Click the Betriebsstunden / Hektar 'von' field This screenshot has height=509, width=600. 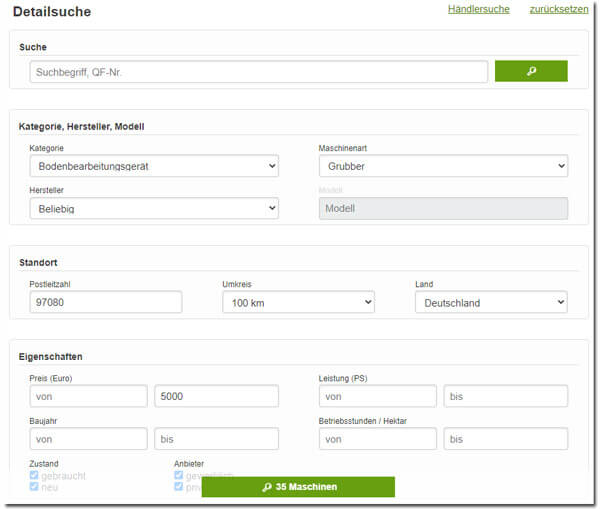point(377,438)
